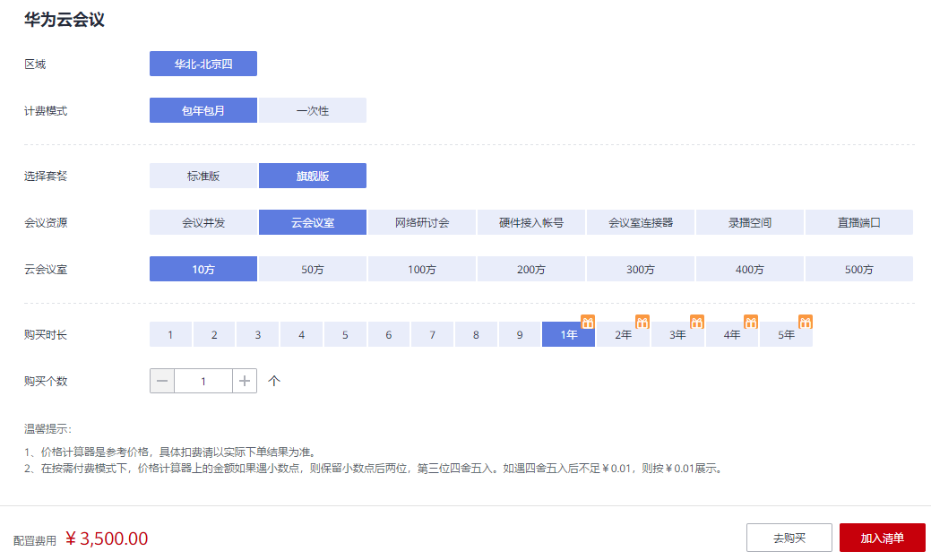Click the 华为云会议 heading
The height and width of the screenshot is (560, 931).
pos(65,20)
